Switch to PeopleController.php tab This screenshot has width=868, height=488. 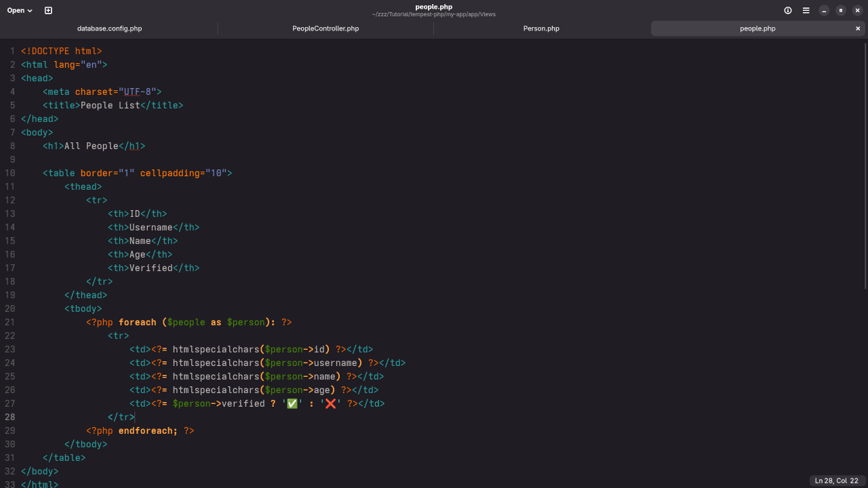pos(325,28)
